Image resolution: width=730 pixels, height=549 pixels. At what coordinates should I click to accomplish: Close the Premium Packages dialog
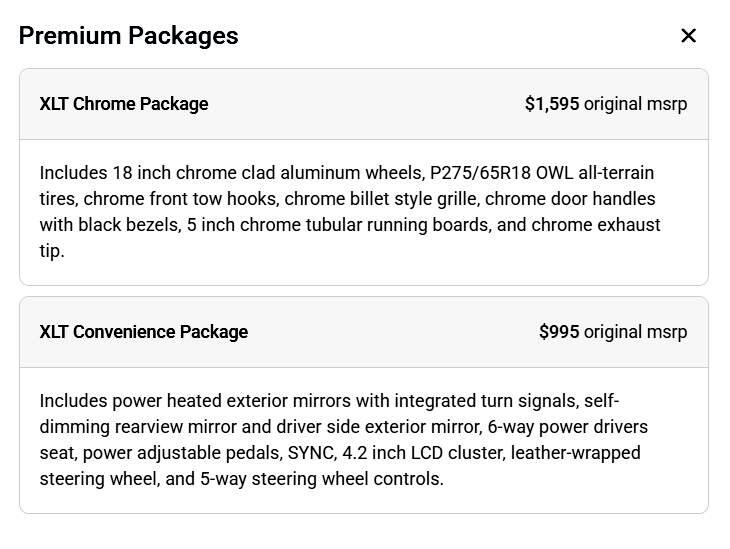(688, 36)
